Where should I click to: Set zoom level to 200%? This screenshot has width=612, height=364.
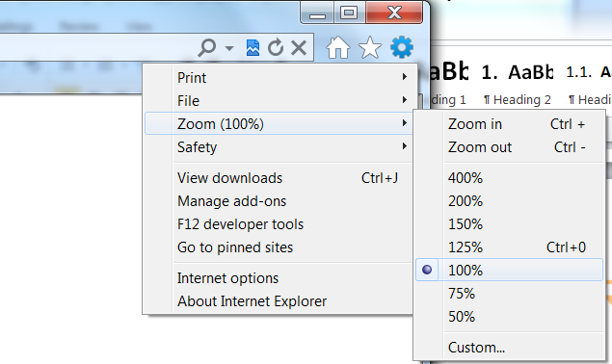coord(509,201)
